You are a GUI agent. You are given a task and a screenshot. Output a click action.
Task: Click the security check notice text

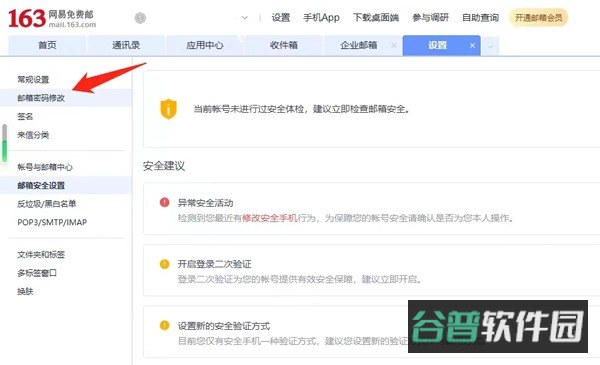(x=302, y=109)
